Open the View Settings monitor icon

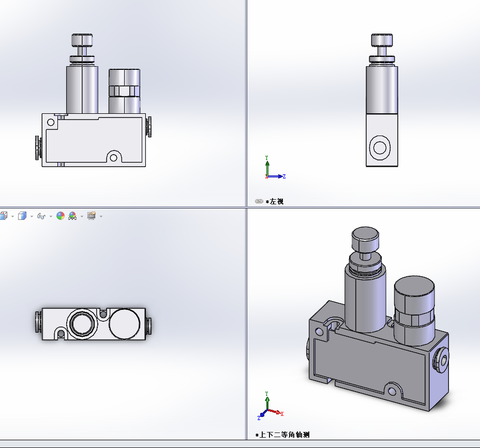pyautogui.click(x=92, y=216)
